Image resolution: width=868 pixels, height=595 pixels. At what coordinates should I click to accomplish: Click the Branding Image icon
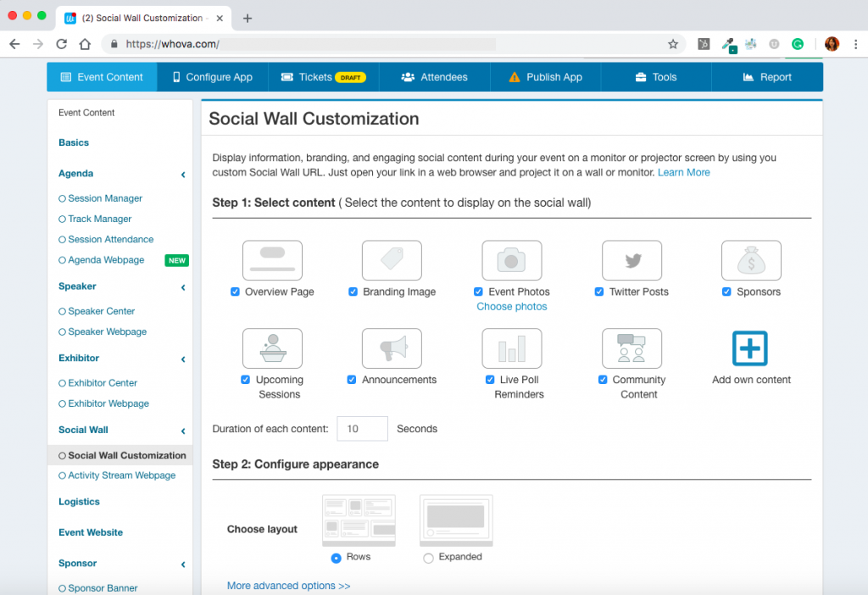click(x=392, y=260)
